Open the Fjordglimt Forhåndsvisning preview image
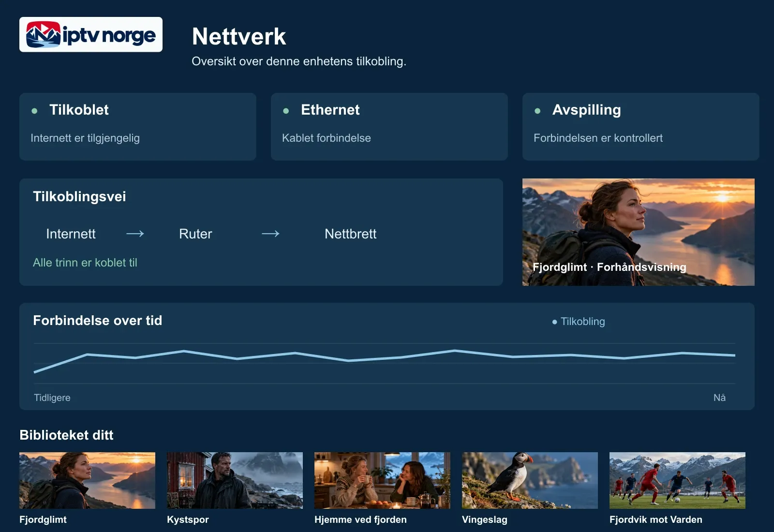Image resolution: width=774 pixels, height=532 pixels. coord(639,232)
